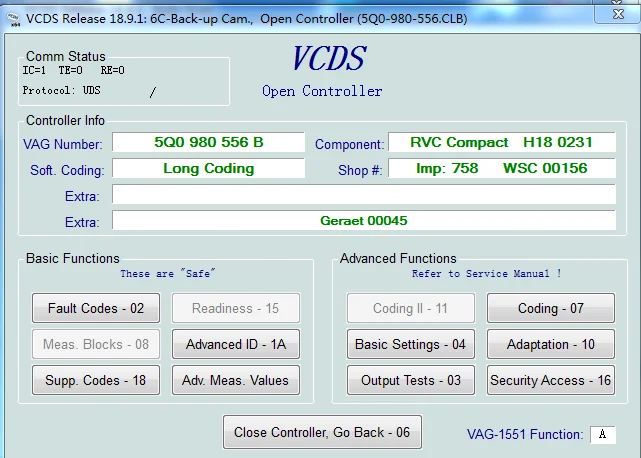Click the VAG Number: label
Screen dimensions: 641x458
click(63, 144)
